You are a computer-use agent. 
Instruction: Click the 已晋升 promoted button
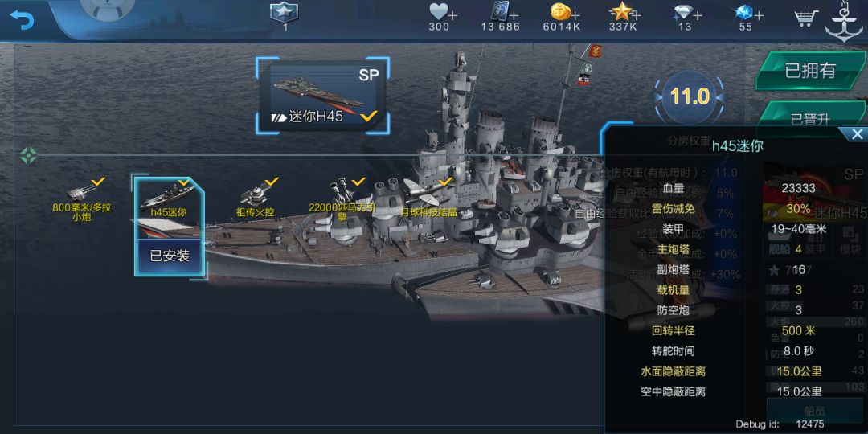[810, 117]
